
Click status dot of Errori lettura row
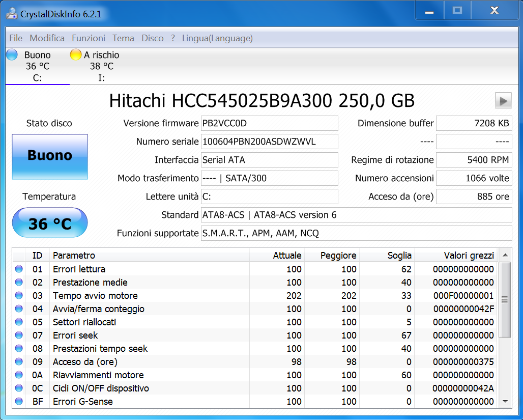(x=19, y=269)
